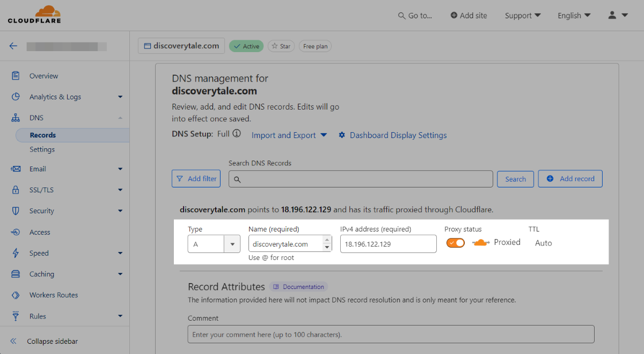The image size is (644, 354).
Task: Click Collapse sidebar
Action: click(53, 341)
